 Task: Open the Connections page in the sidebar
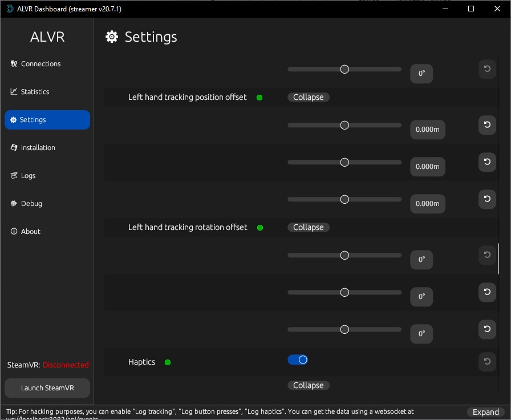tap(40, 64)
